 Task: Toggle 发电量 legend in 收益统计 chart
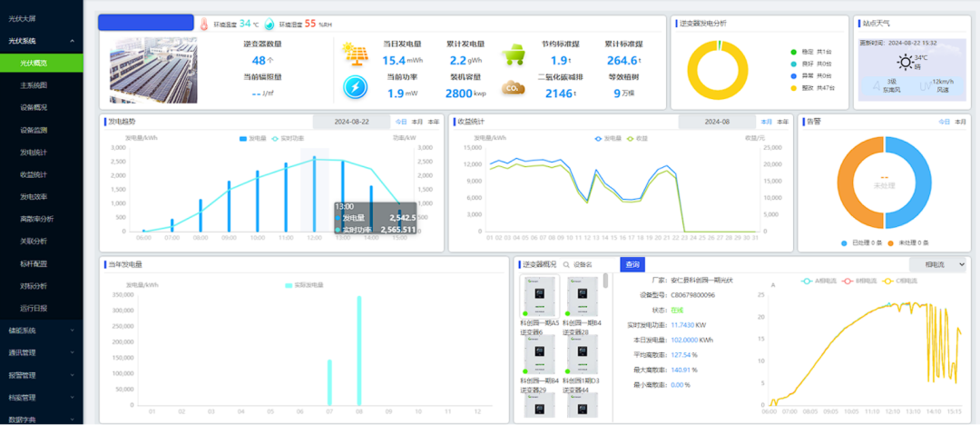pyautogui.click(x=607, y=138)
